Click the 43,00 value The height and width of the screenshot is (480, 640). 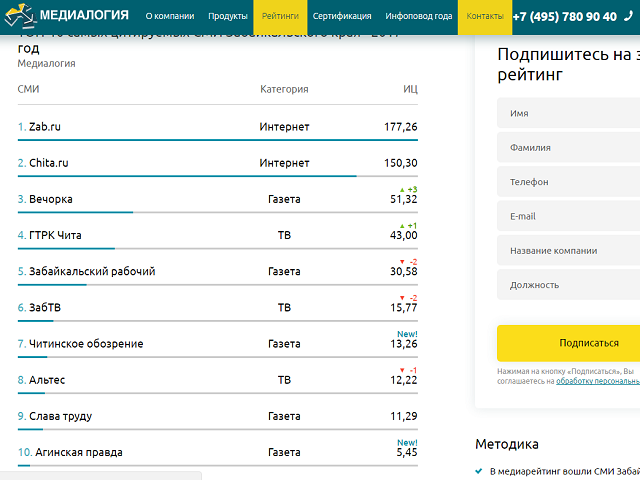coord(404,235)
